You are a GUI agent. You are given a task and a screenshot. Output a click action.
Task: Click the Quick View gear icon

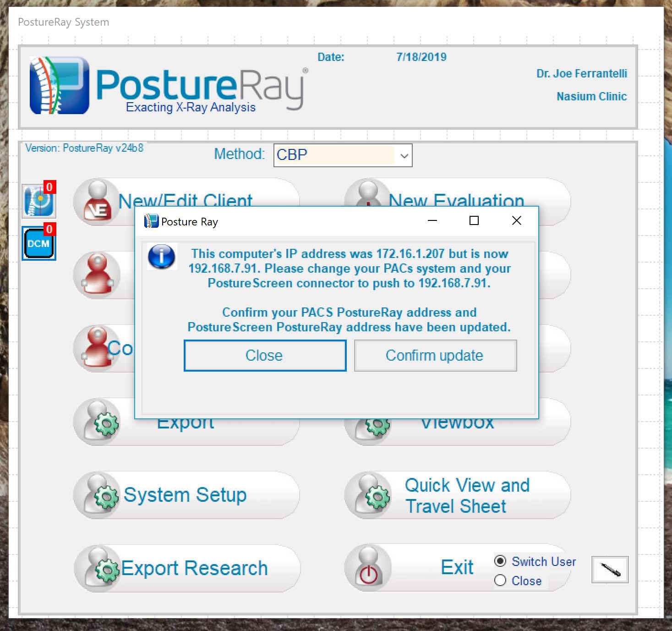368,495
